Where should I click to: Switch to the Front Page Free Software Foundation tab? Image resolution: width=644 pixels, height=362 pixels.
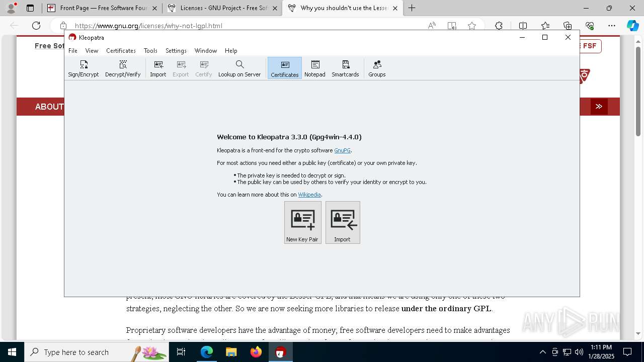click(x=102, y=8)
